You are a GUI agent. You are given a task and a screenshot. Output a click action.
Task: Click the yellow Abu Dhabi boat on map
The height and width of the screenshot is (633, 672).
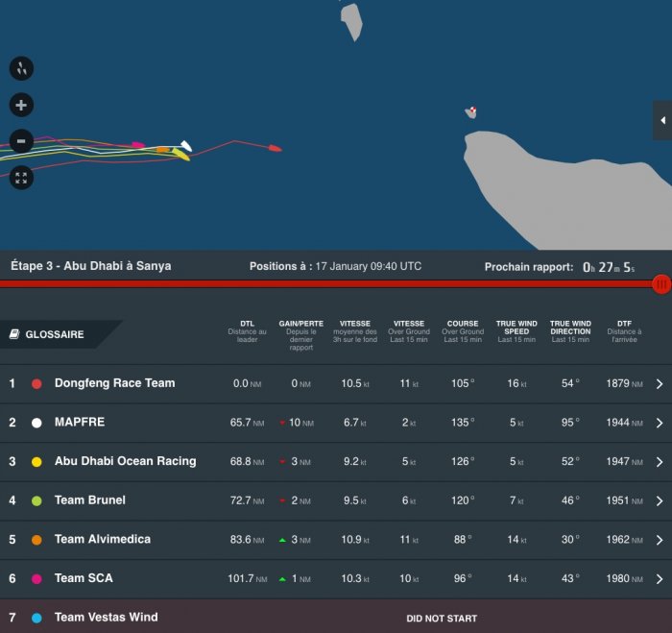coord(181,155)
